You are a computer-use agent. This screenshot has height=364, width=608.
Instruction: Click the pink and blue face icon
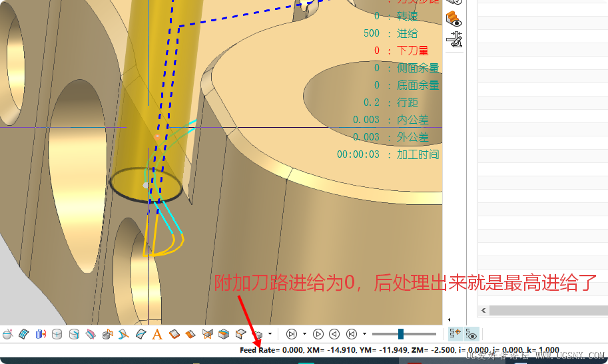91,334
